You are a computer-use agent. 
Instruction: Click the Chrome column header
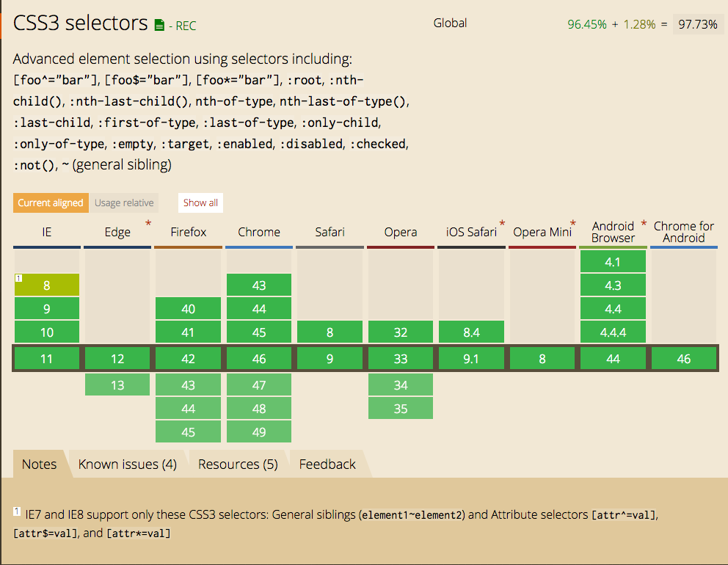tap(259, 232)
